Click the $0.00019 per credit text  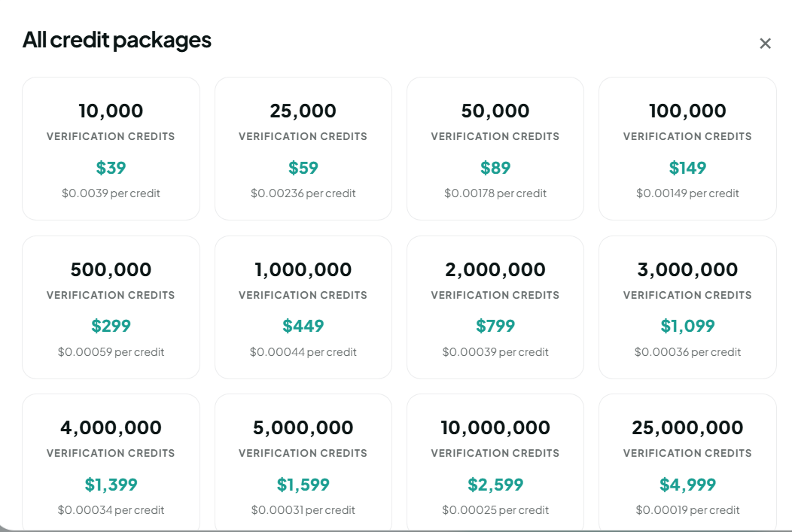tap(687, 509)
